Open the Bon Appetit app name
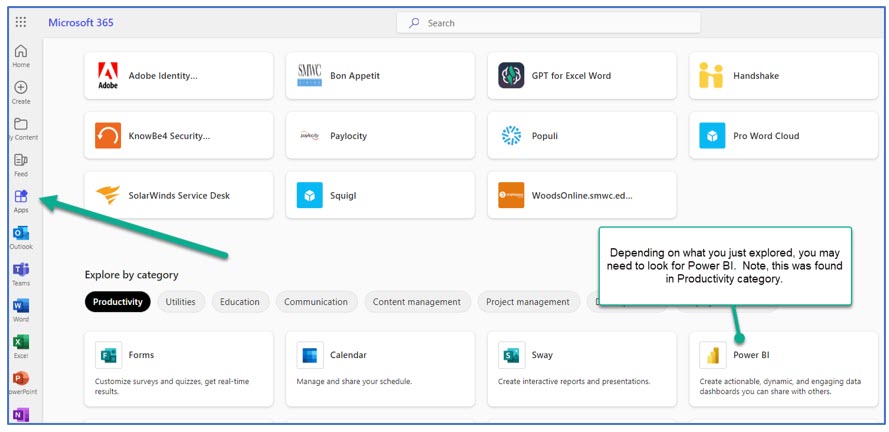The width and height of the screenshot is (889, 432). (355, 75)
